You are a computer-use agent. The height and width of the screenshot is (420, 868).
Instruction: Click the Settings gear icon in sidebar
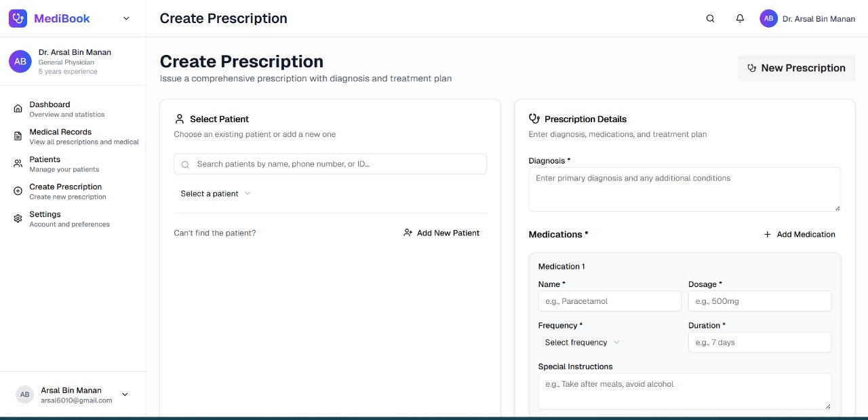[x=18, y=218]
